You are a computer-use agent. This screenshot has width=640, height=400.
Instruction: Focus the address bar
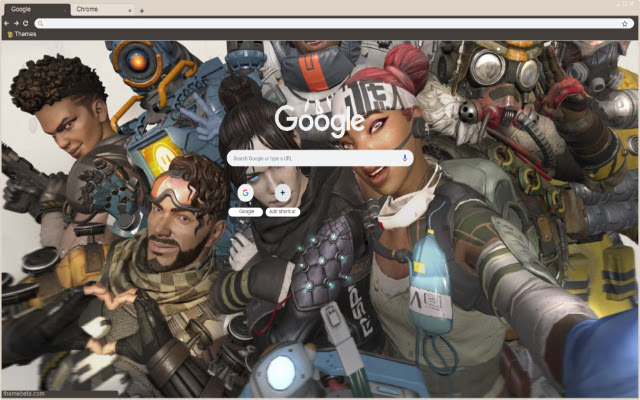tap(334, 24)
